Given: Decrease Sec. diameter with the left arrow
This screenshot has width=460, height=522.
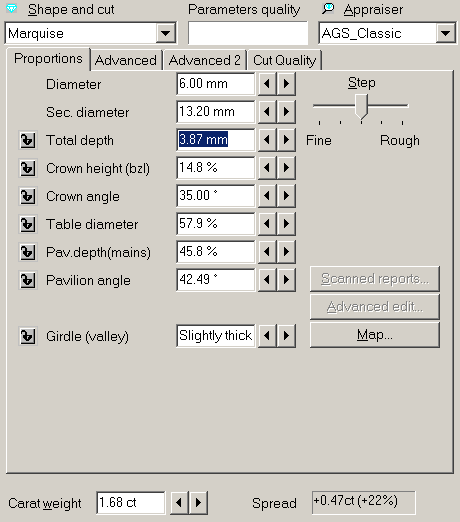Looking at the screenshot, I should click(267, 112).
